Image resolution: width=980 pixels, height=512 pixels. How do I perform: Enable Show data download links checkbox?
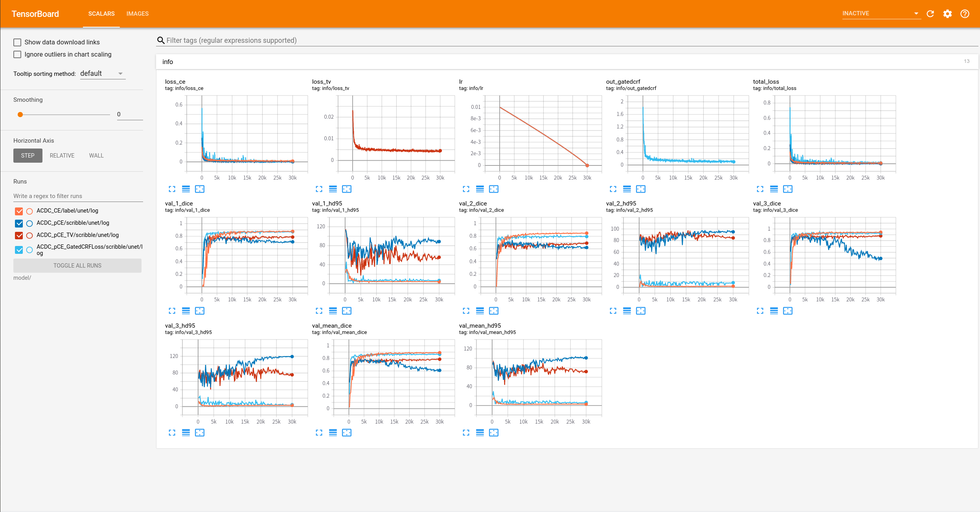pos(17,42)
